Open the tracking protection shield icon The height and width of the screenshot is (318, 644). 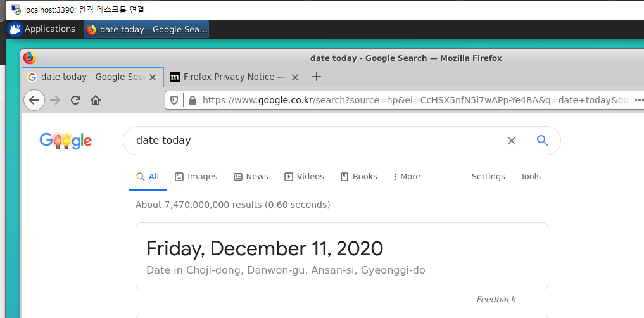[174, 100]
